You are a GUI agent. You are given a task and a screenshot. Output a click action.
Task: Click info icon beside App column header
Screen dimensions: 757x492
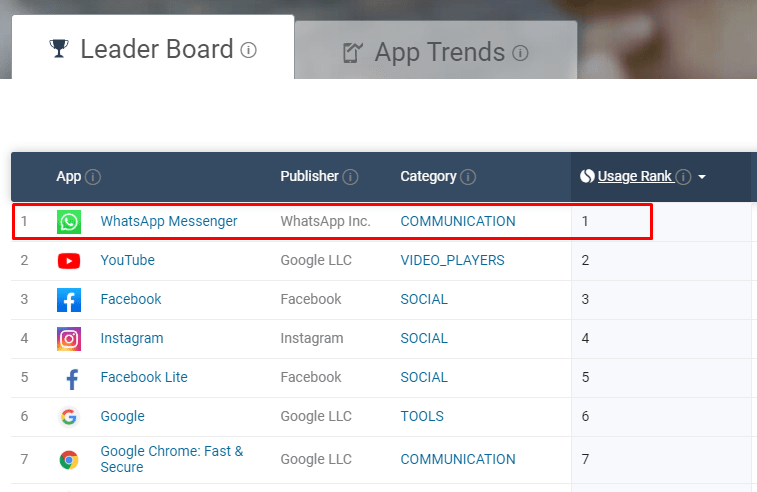pos(93,177)
